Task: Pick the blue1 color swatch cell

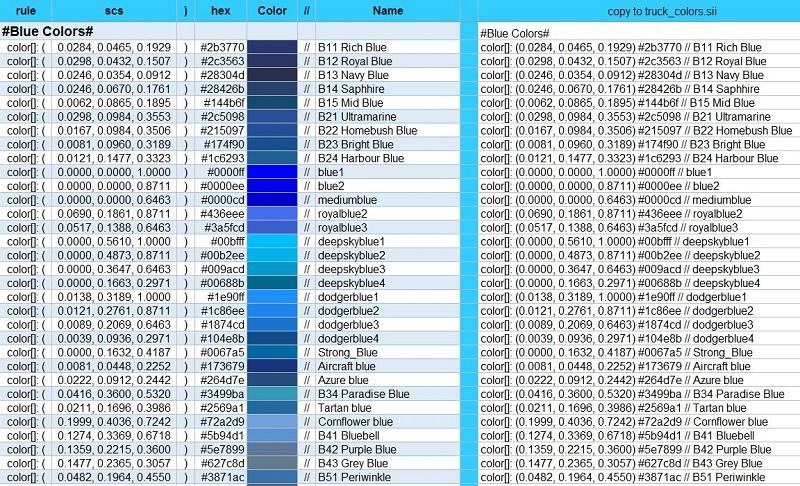Action: [x=272, y=172]
